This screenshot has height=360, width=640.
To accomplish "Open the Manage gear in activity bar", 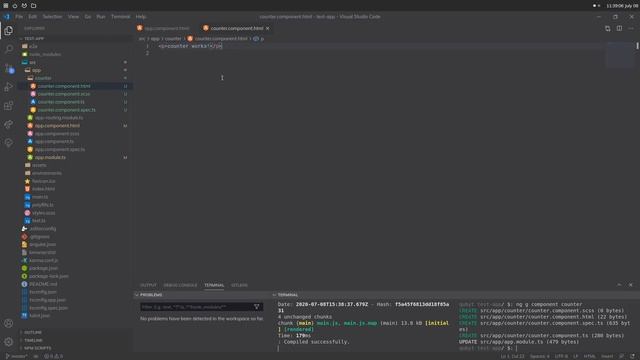I will pyautogui.click(x=9, y=342).
